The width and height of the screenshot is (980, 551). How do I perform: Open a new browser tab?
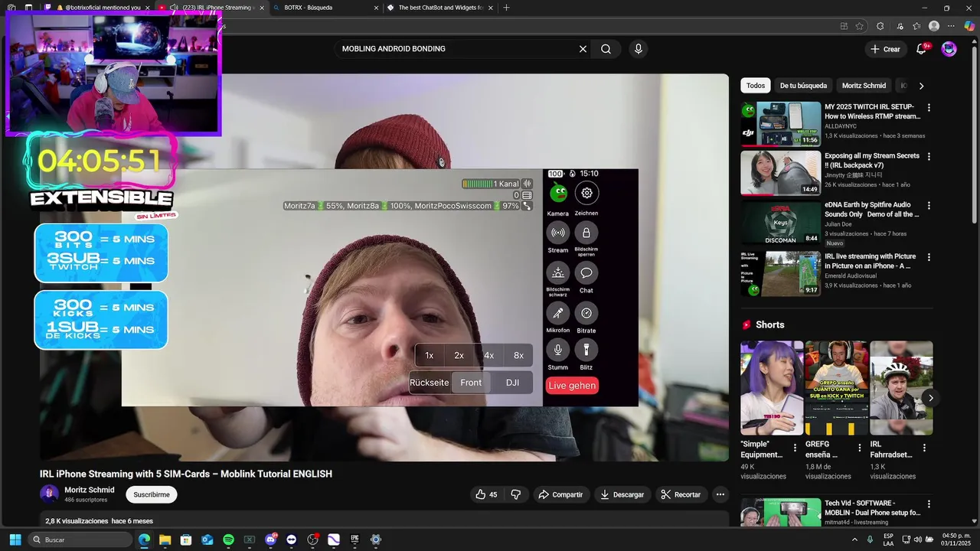pos(506,8)
